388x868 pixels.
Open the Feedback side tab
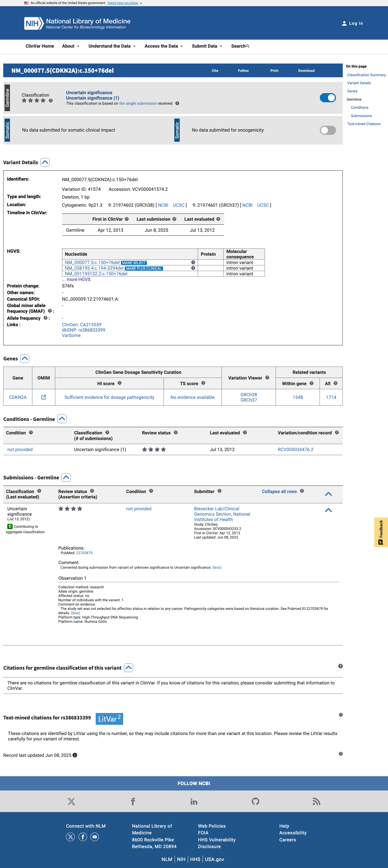click(381, 532)
